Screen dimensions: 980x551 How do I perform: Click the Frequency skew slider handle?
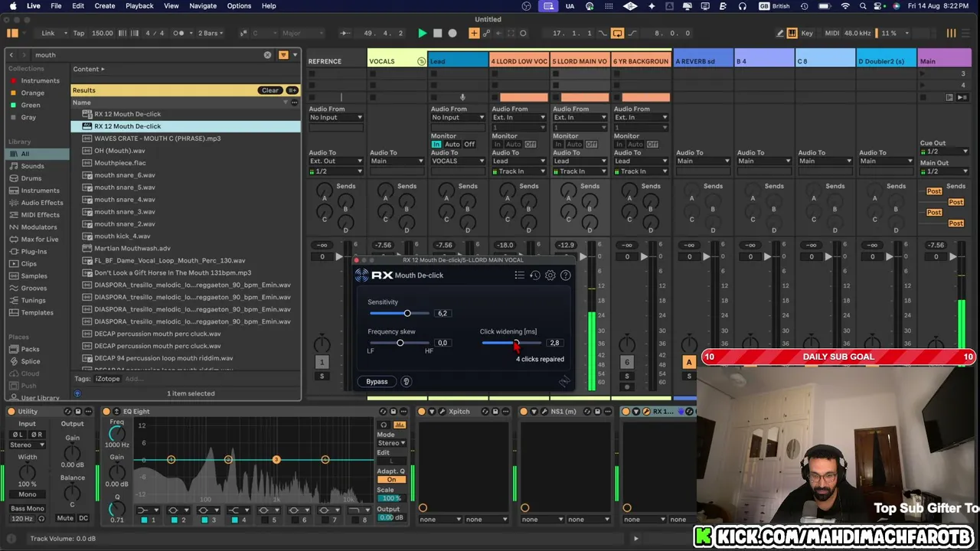(x=400, y=343)
